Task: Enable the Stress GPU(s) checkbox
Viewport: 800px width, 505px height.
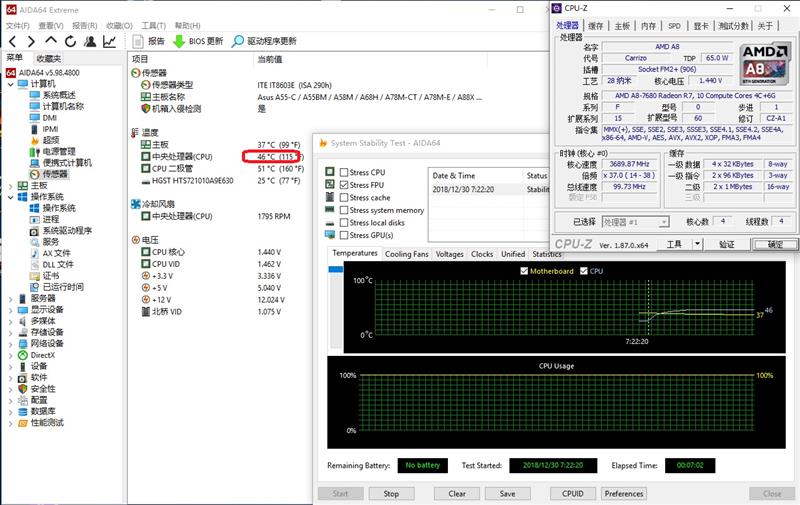Action: (x=344, y=235)
